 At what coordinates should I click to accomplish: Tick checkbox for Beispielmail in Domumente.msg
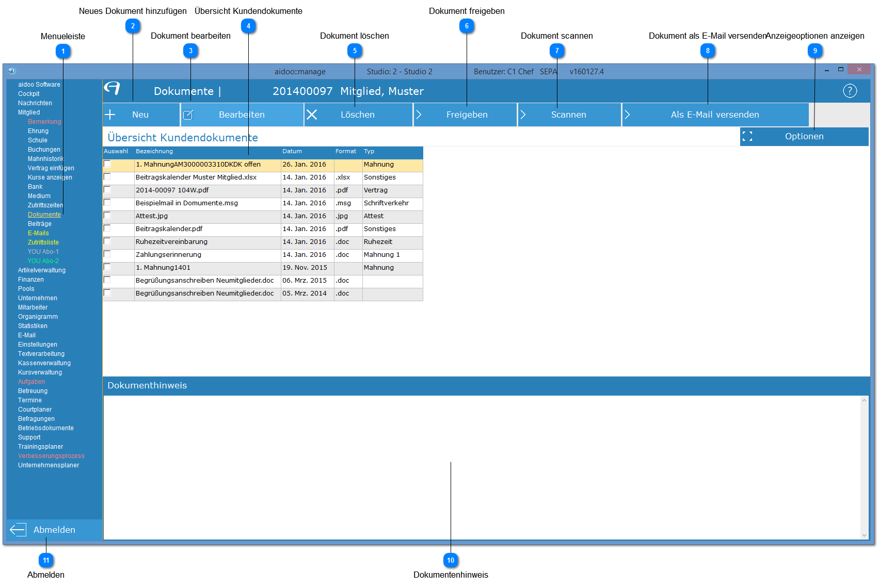(107, 203)
